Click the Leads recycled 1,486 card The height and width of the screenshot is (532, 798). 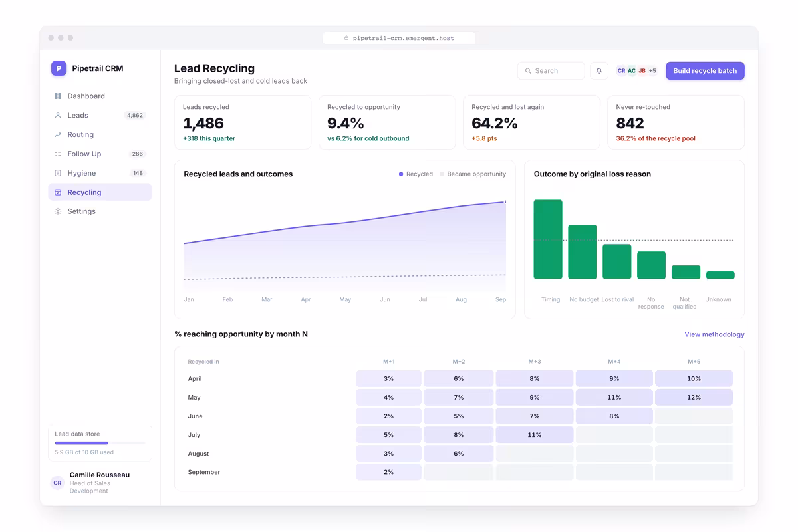[x=243, y=122]
